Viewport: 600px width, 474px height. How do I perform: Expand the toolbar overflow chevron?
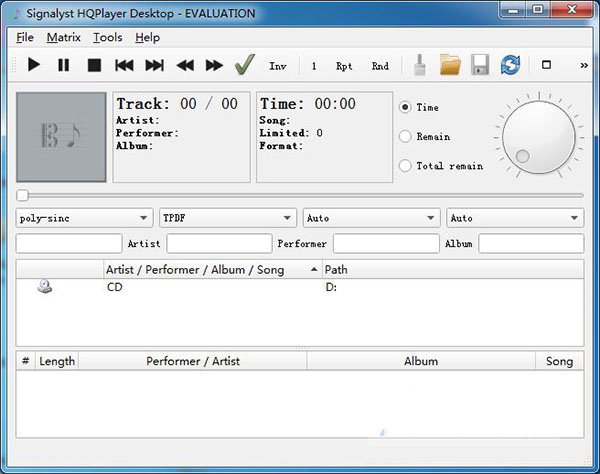click(584, 65)
